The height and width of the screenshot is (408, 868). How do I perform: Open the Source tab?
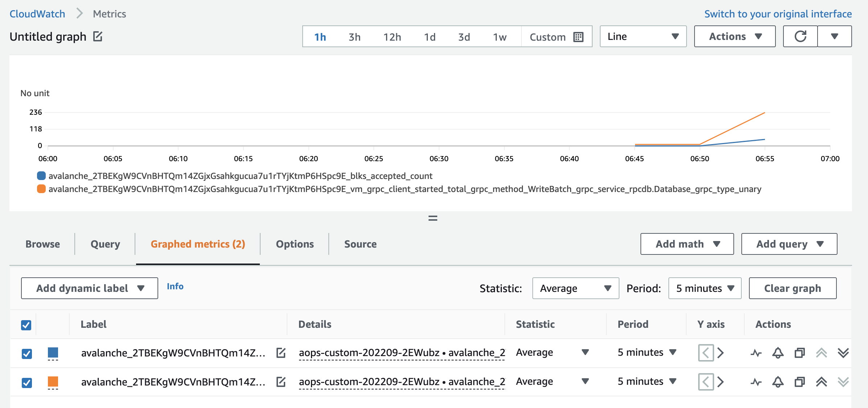(x=360, y=244)
